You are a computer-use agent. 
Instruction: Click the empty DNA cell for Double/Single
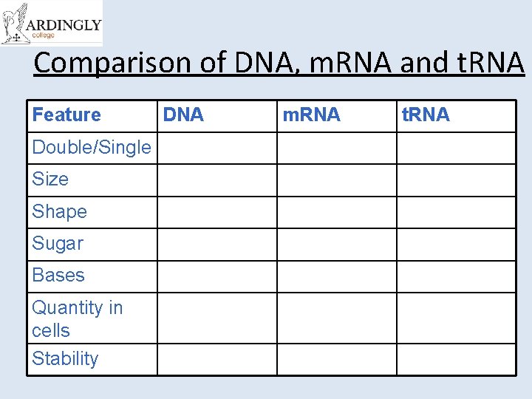pyautogui.click(x=216, y=148)
